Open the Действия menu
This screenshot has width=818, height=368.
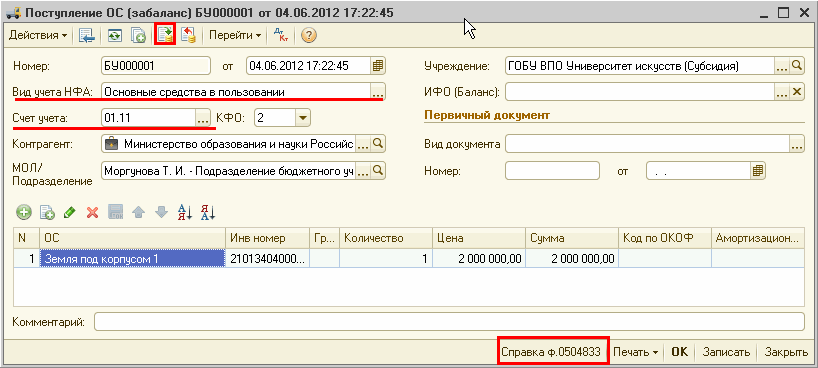(x=38, y=35)
